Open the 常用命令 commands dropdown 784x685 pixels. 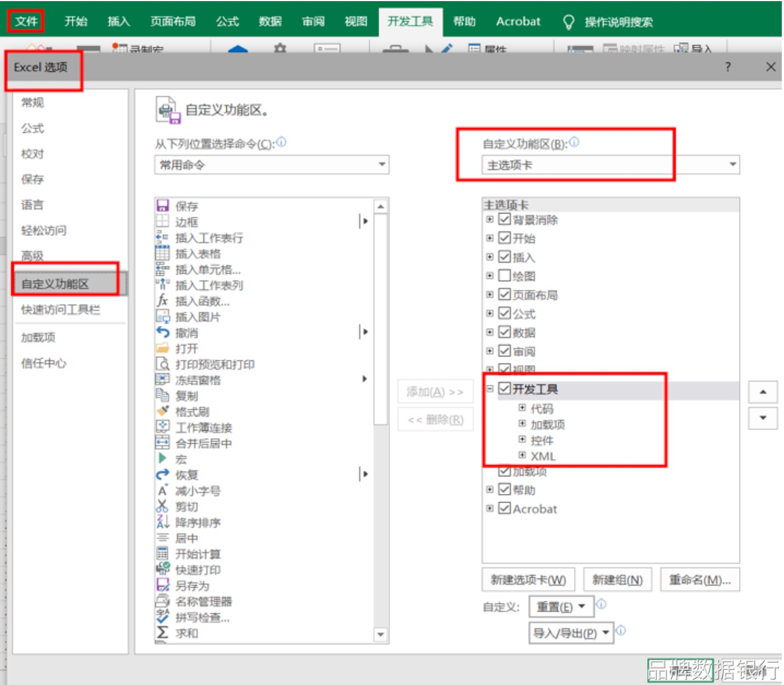[x=271, y=165]
